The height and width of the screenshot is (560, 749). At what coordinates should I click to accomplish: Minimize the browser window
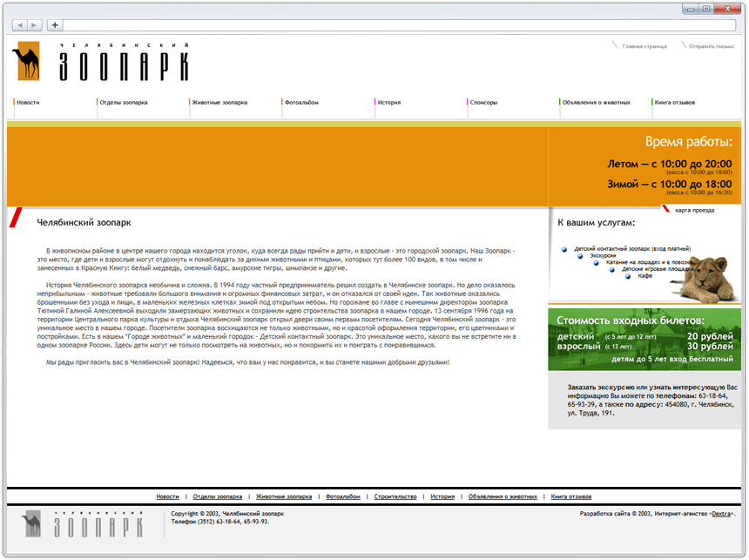click(x=691, y=9)
